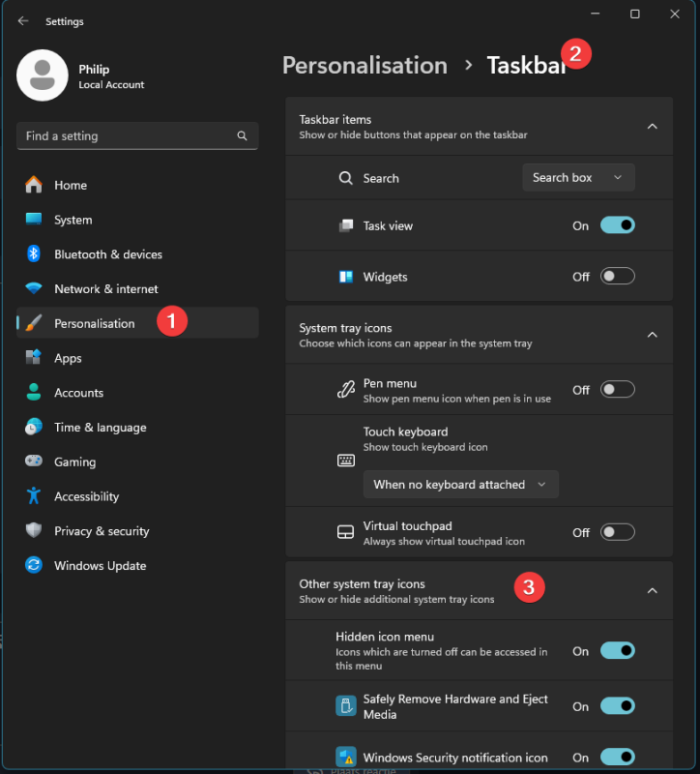Screen dimensions: 700x774
Task: Open the Apps settings page
Action: 68,358
